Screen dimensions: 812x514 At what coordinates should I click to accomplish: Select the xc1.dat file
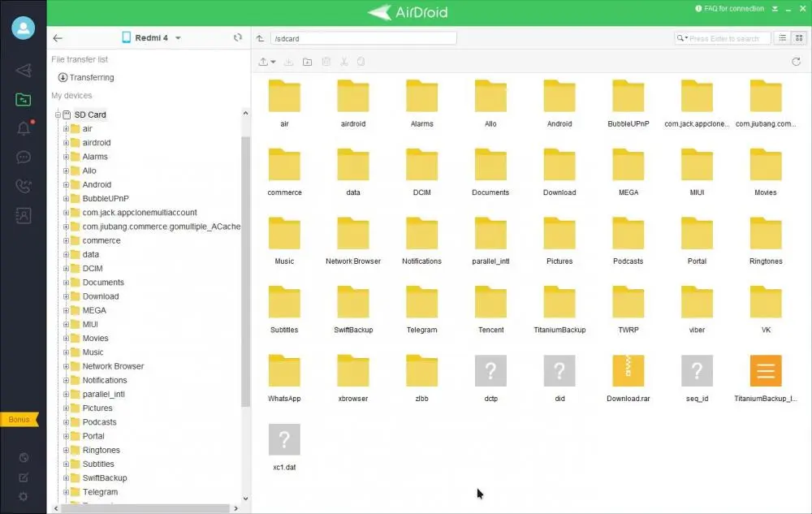(x=284, y=439)
